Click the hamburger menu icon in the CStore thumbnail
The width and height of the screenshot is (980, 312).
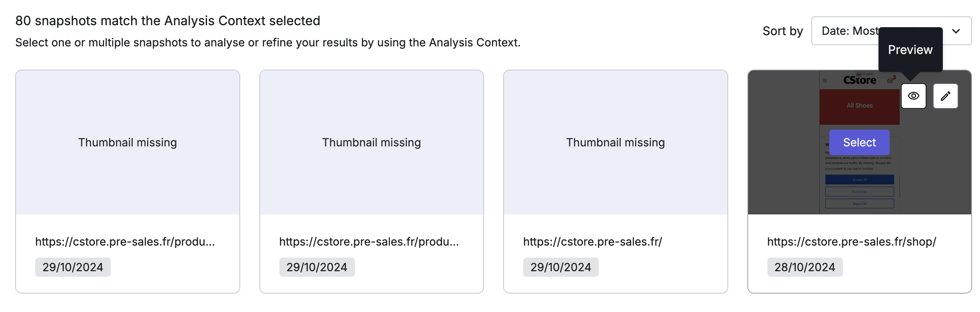coord(825,80)
